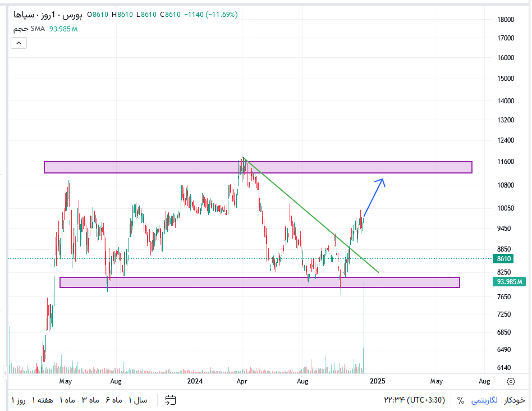Image resolution: width=532 pixels, height=411 pixels.
Task: Select the upper purple resistance rectangle
Action: coord(258,167)
